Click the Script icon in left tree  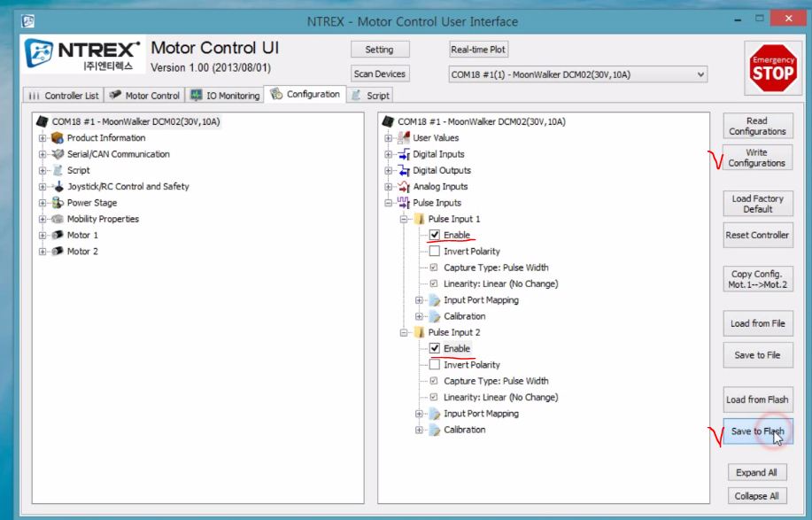point(58,170)
